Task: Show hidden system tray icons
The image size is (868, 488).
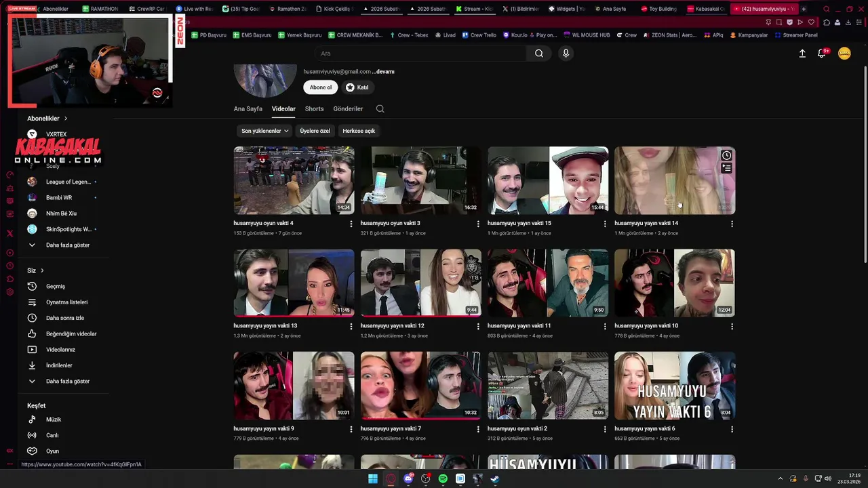Action: 780,479
